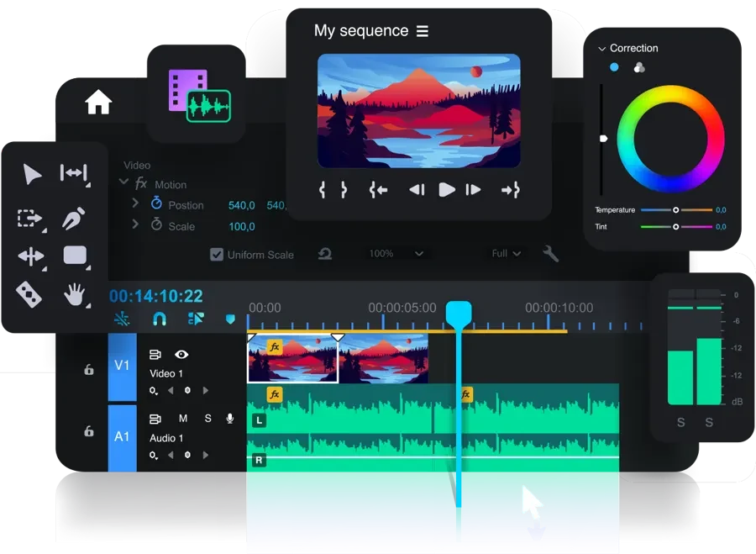This screenshot has width=756, height=554.
Task: Select the Rectangle shape tool
Action: (76, 256)
